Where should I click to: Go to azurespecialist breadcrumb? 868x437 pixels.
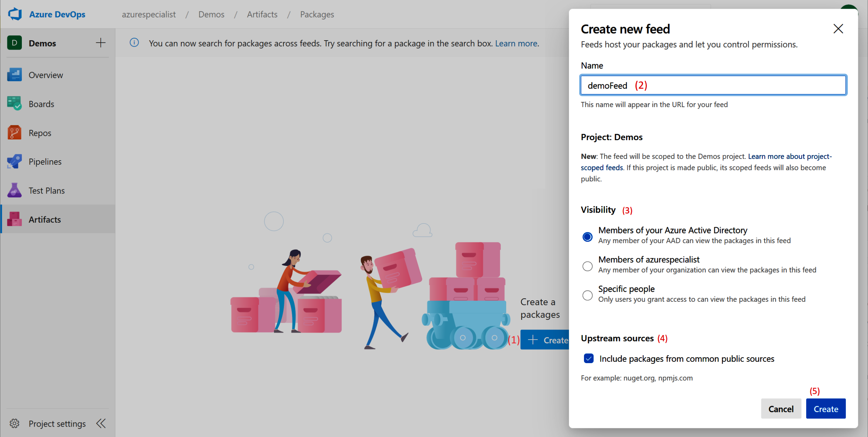coord(149,14)
